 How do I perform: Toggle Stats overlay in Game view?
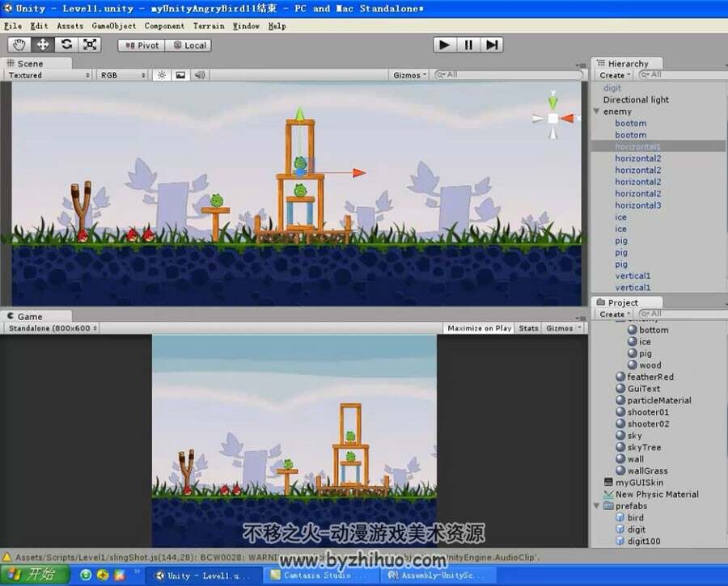(528, 328)
